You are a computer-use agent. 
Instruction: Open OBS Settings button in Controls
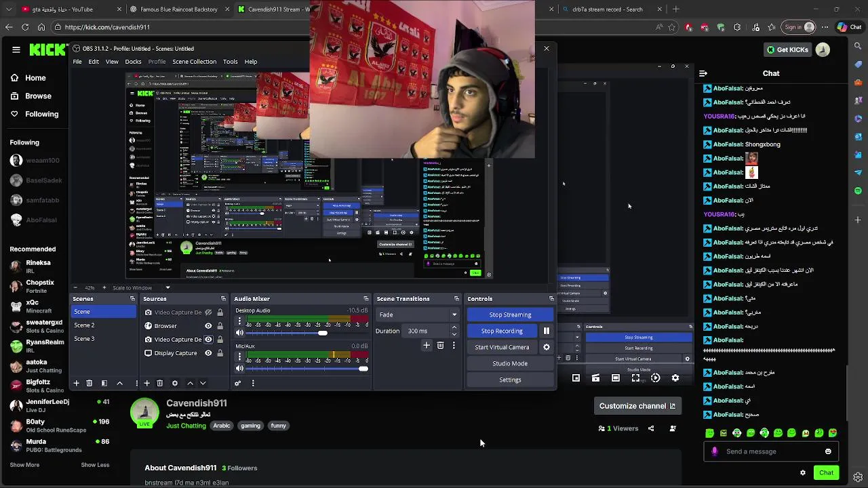click(510, 380)
